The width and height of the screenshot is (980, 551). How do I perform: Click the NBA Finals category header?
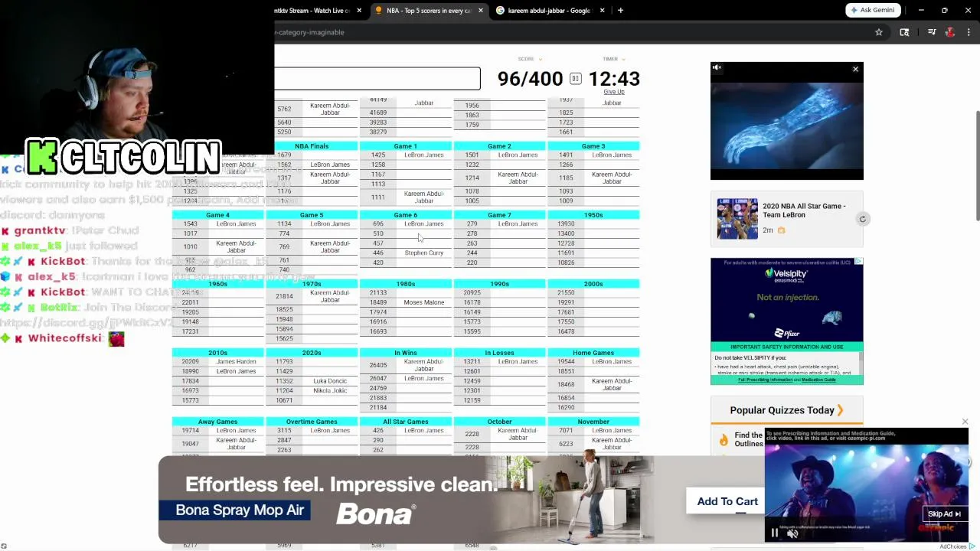312,146
